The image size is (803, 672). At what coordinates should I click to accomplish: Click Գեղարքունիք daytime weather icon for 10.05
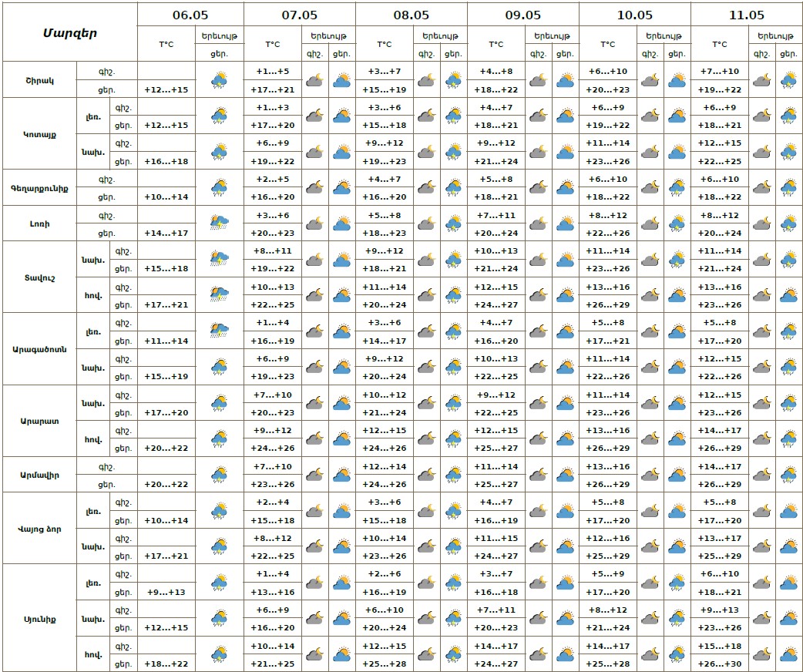click(x=677, y=187)
